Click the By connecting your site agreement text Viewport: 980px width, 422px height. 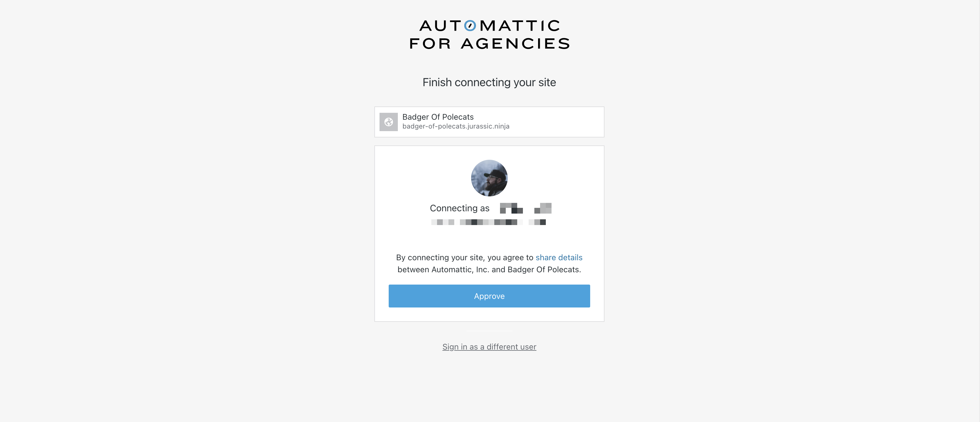[x=465, y=258]
